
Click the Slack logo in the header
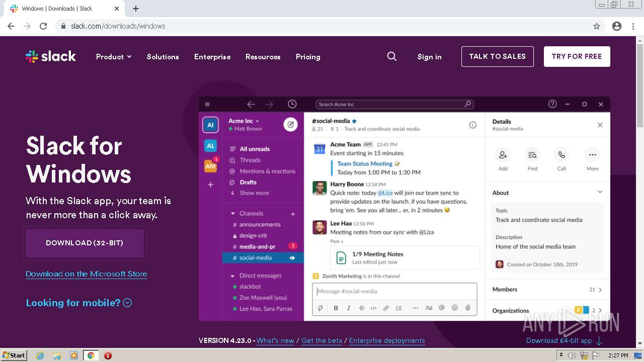point(51,56)
